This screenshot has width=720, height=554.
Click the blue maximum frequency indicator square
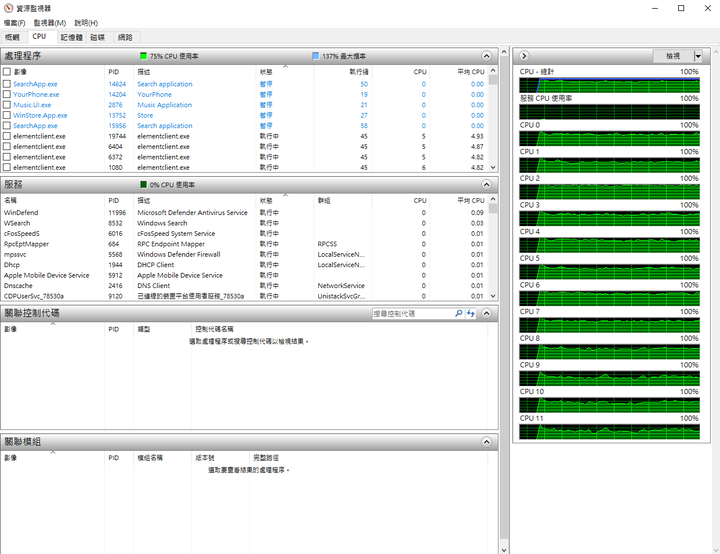[x=315, y=56]
